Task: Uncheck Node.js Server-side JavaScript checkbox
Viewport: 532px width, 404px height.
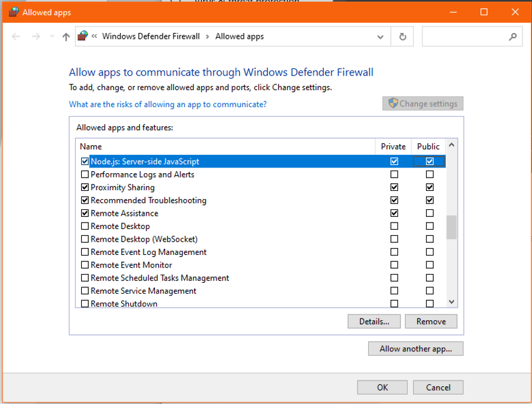Action: (85, 161)
